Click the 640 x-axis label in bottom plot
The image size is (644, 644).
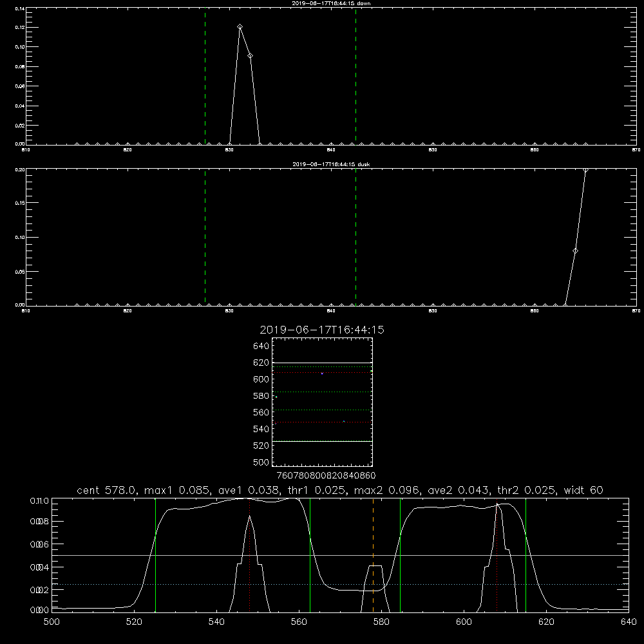click(629, 622)
